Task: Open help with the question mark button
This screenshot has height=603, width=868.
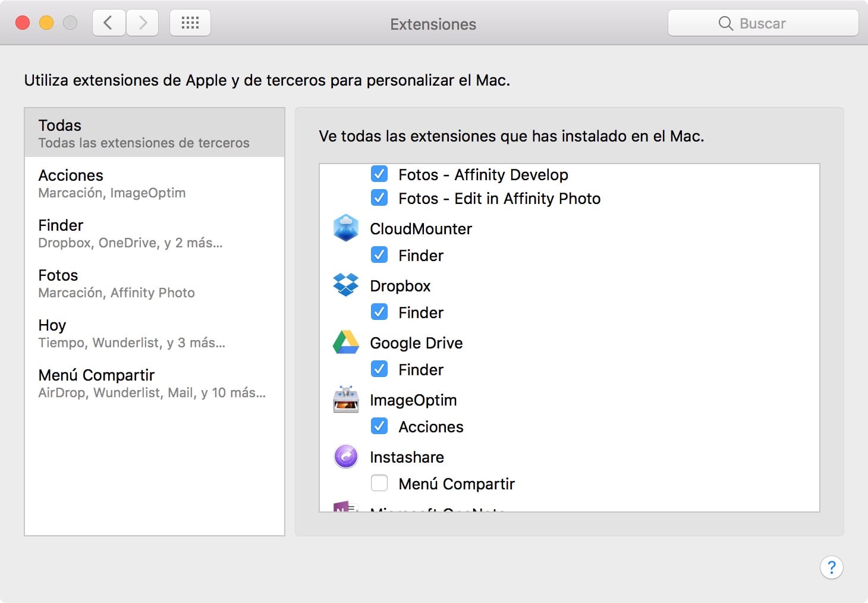Action: point(831,567)
